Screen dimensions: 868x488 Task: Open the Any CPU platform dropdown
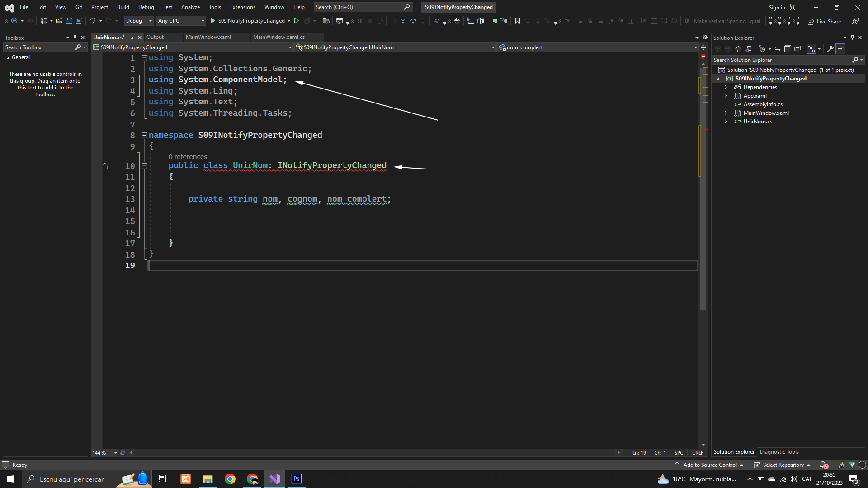click(x=181, y=21)
